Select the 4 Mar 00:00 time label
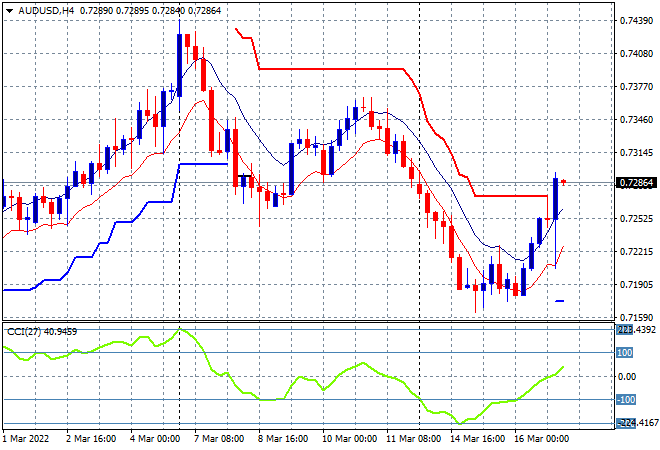The image size is (660, 450). pos(155,439)
